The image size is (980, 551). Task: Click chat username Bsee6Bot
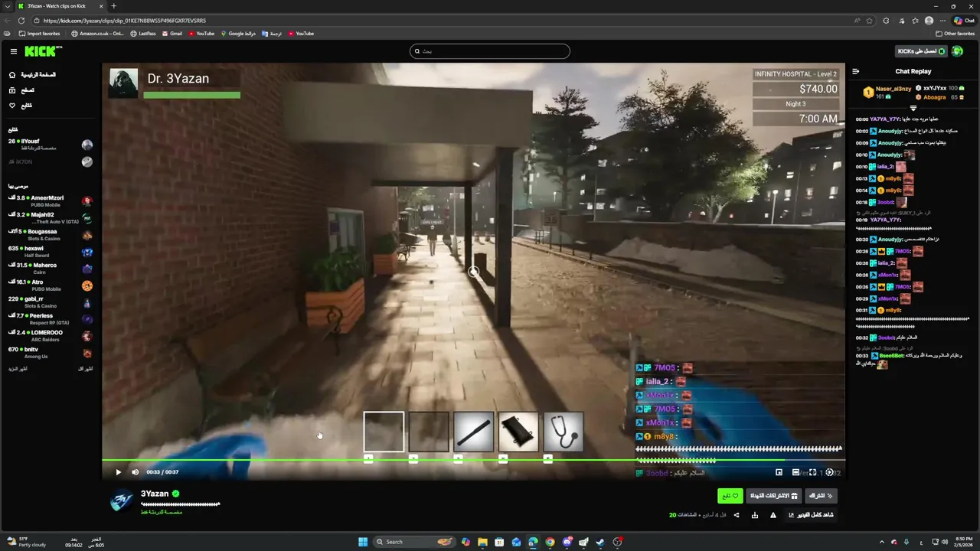point(890,356)
